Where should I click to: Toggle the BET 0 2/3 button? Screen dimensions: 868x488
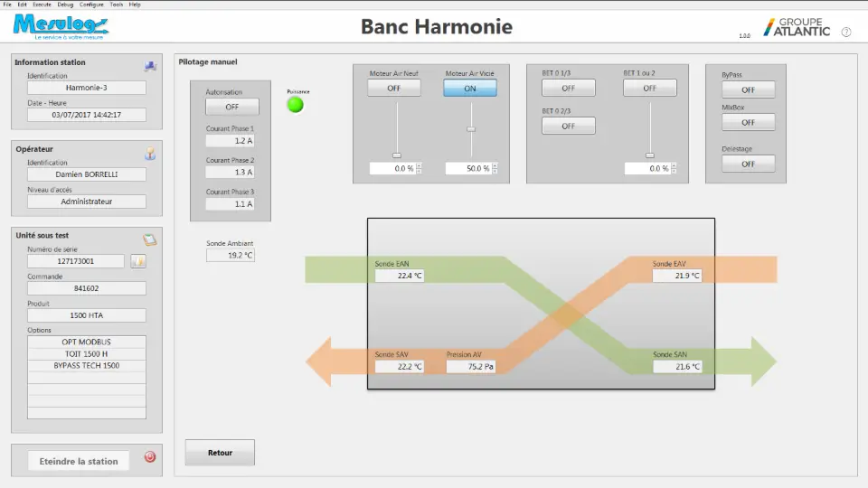click(x=569, y=127)
